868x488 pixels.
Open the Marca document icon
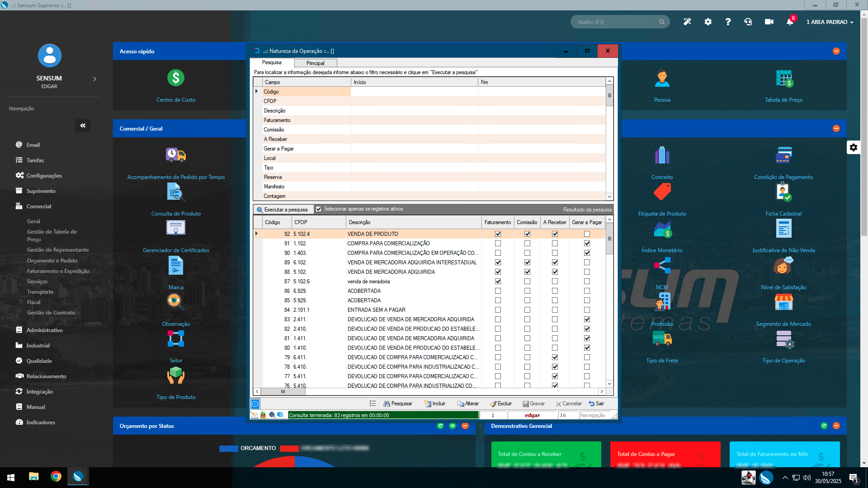pyautogui.click(x=176, y=265)
